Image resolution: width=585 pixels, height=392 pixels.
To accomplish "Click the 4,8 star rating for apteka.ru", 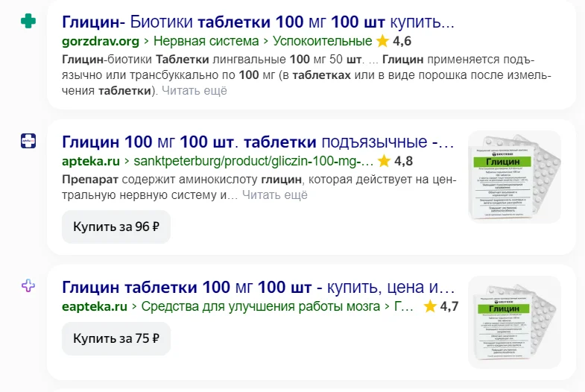I will (396, 161).
